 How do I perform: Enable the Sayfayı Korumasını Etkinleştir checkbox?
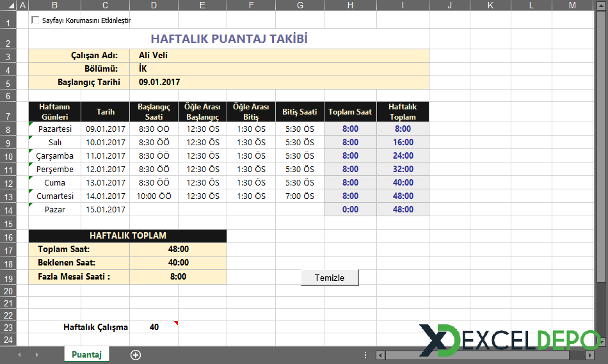click(x=35, y=20)
